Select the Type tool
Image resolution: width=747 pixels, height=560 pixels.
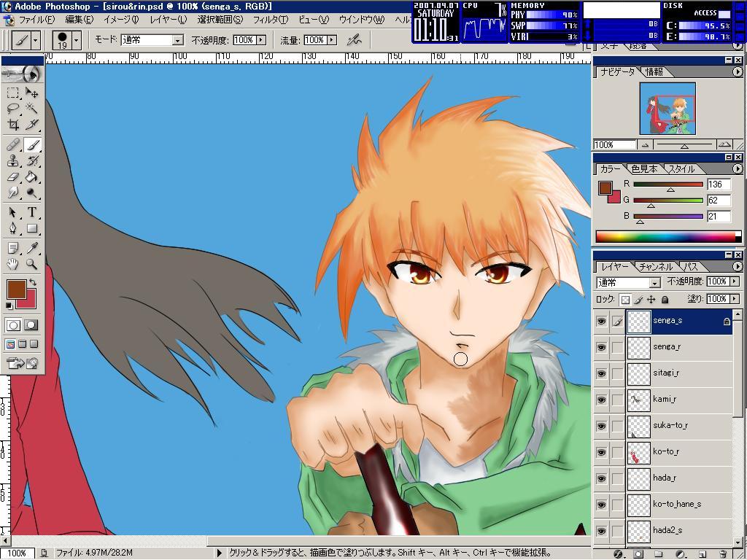pos(31,212)
